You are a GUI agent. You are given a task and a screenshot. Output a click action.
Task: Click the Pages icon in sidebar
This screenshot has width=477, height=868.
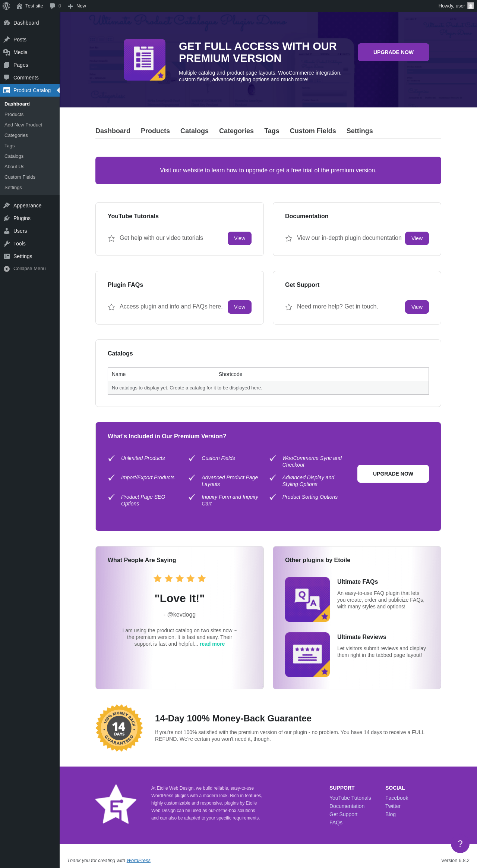click(7, 65)
